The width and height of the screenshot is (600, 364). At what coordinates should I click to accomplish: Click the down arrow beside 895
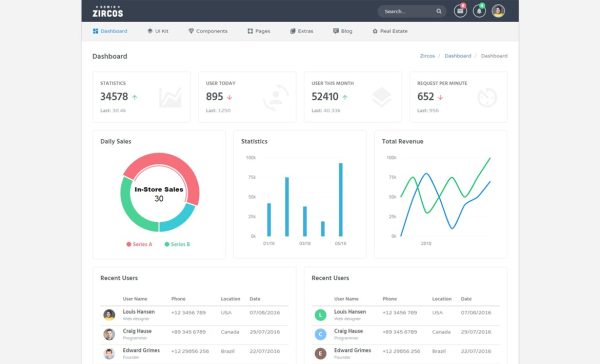click(x=230, y=97)
